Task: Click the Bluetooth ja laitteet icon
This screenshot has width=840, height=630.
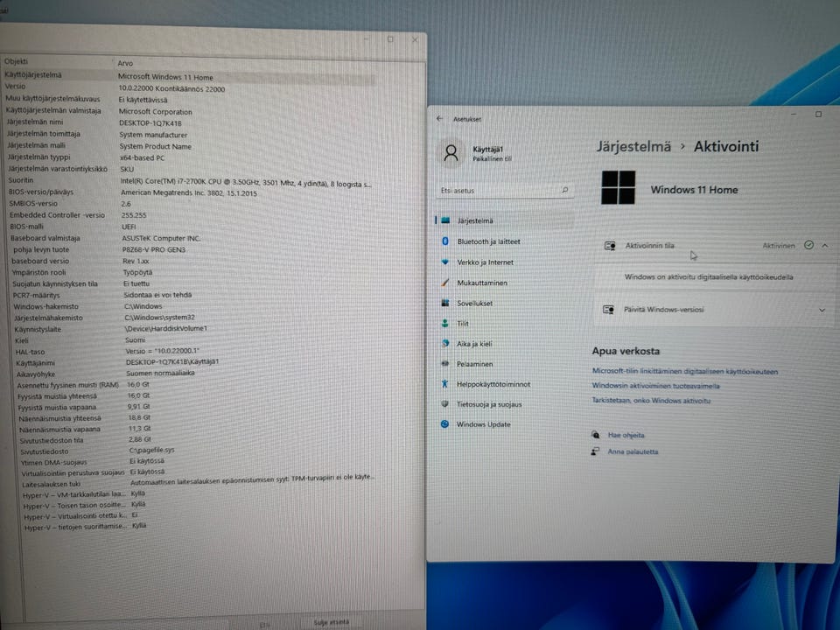Action: (444, 241)
